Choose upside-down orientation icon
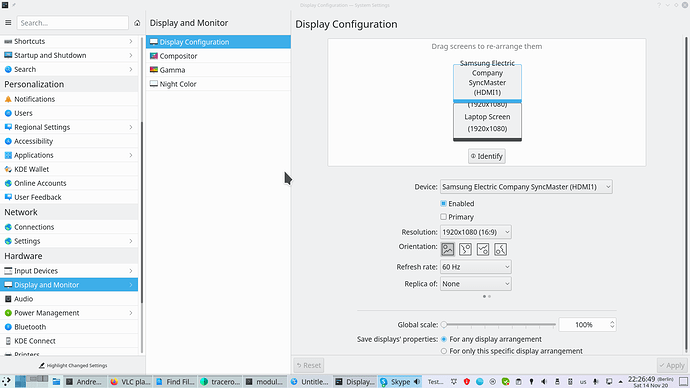This screenshot has height=388, width=690. [x=483, y=249]
